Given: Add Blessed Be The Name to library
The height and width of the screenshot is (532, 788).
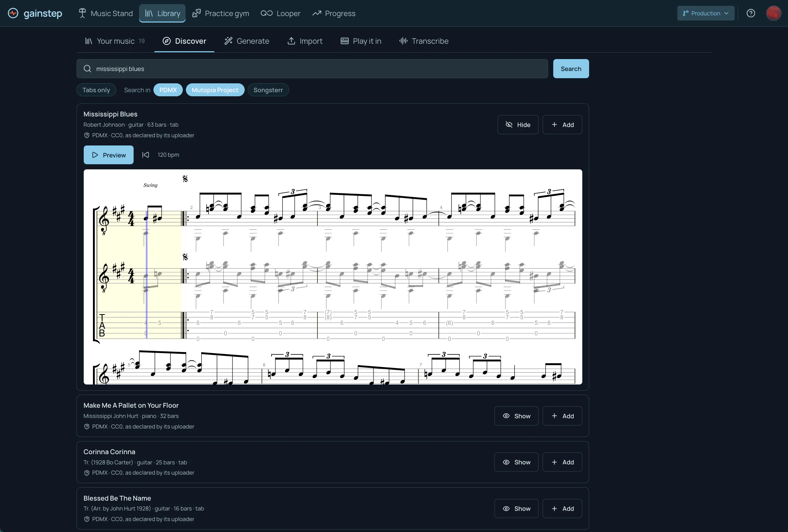Looking at the screenshot, I should pos(562,508).
